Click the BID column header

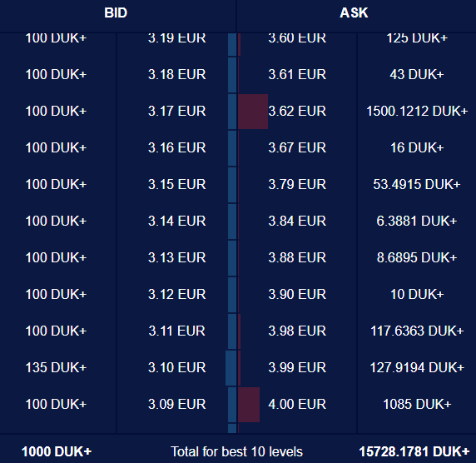(116, 13)
